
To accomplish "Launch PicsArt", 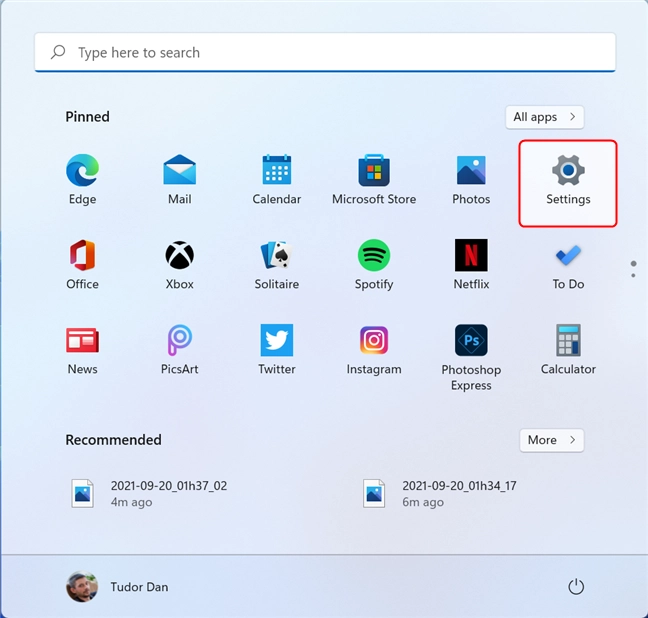I will coord(179,350).
